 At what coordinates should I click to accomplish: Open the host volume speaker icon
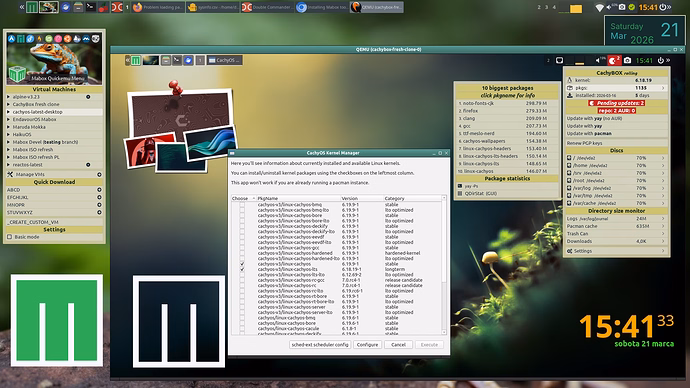point(609,7)
